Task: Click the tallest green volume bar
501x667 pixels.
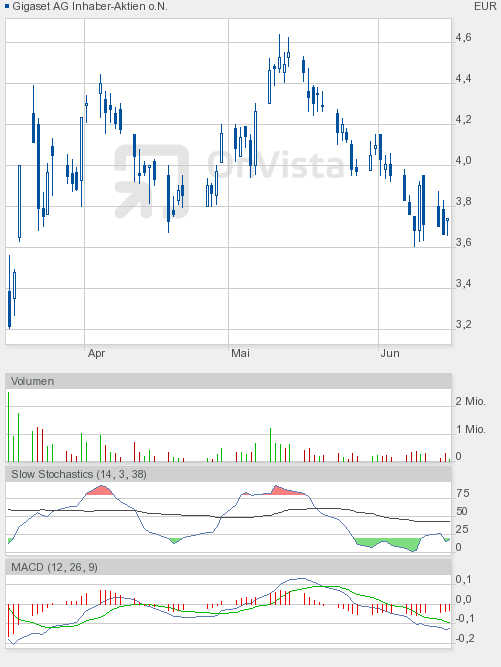Action: [9, 427]
